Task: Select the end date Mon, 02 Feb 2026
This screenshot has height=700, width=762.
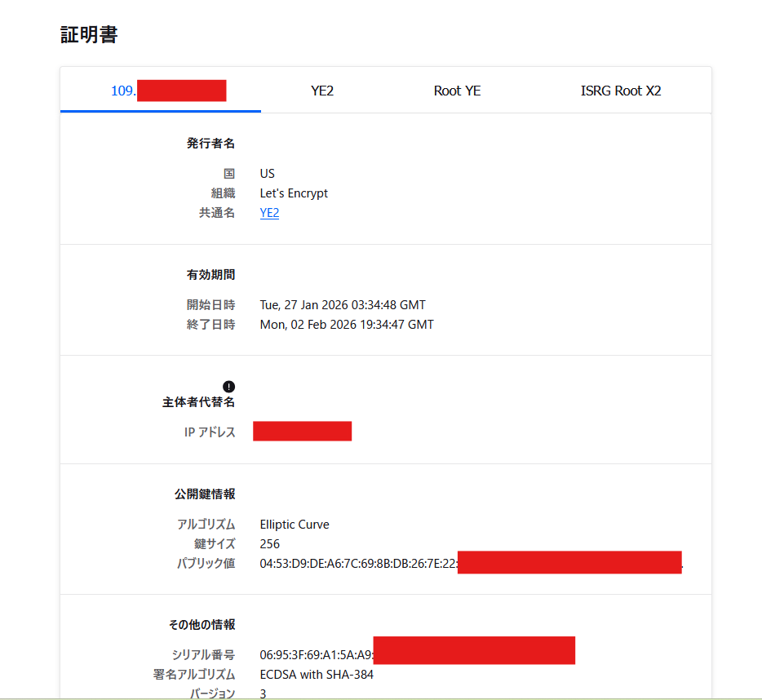Action: tap(347, 324)
